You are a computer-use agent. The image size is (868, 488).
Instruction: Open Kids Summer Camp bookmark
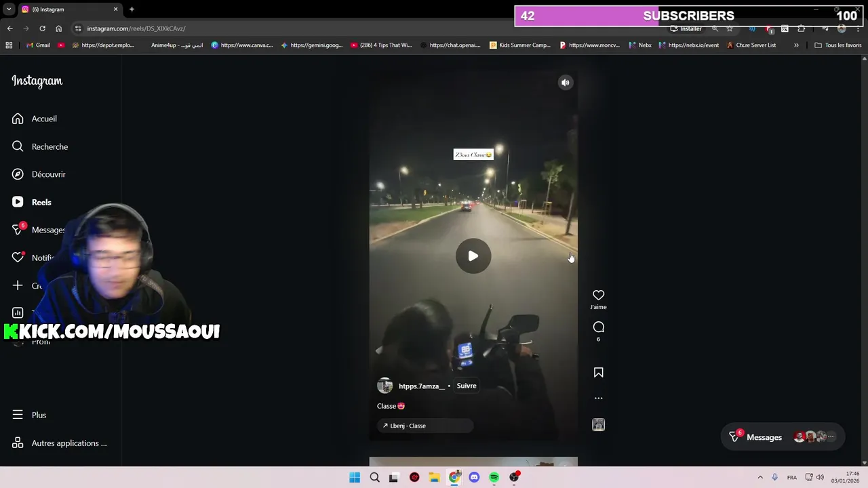point(520,45)
